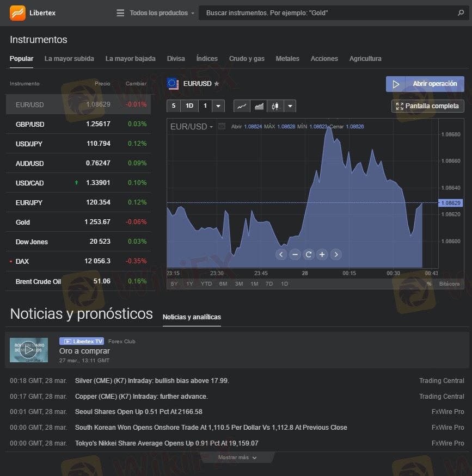Select AUD/USD instrument row

(78, 163)
